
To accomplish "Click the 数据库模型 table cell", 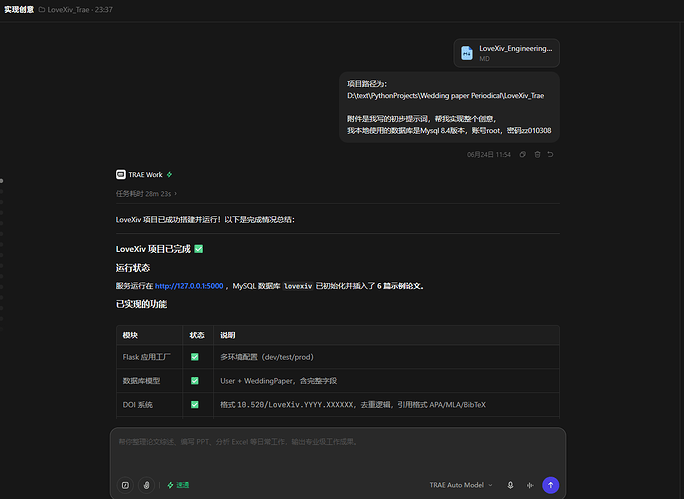I will click(149, 381).
